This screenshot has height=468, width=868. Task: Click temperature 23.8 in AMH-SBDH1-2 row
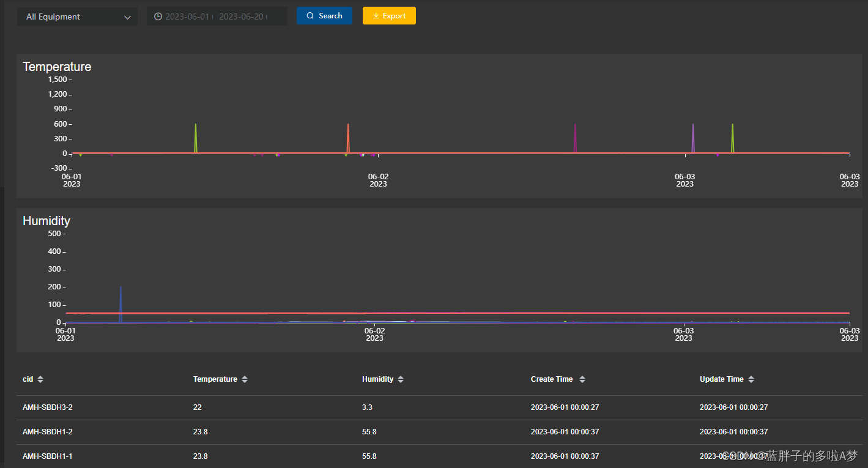tap(200, 432)
